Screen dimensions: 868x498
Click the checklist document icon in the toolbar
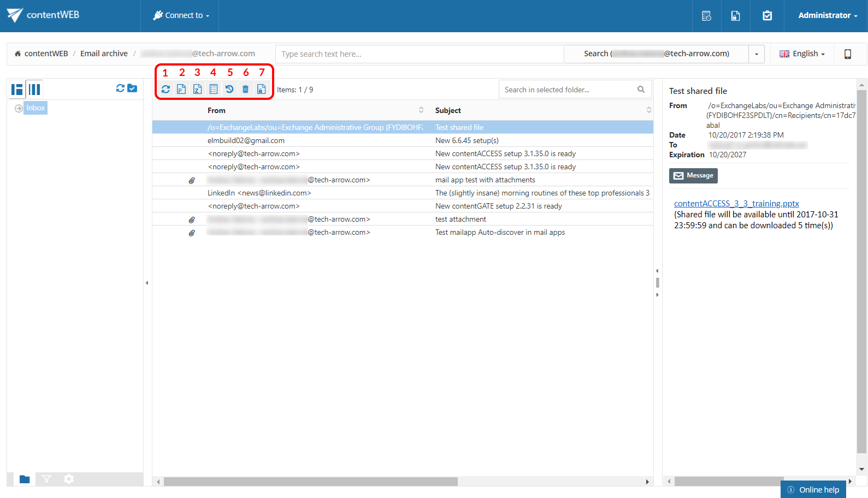pos(214,89)
